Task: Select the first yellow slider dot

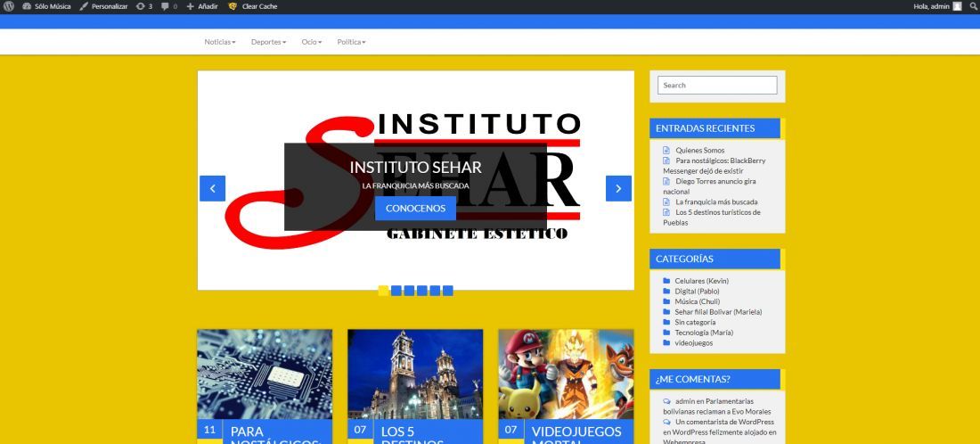Action: pyautogui.click(x=383, y=290)
